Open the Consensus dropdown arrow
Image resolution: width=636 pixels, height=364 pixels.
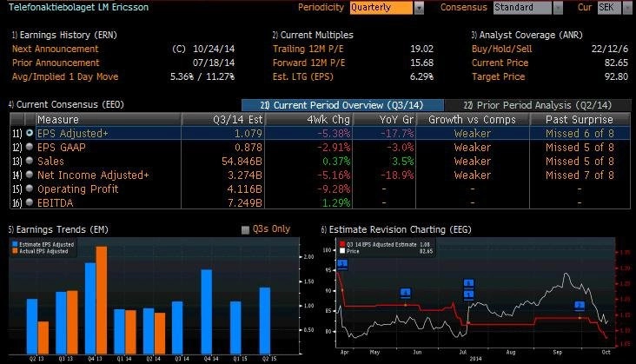pos(558,8)
